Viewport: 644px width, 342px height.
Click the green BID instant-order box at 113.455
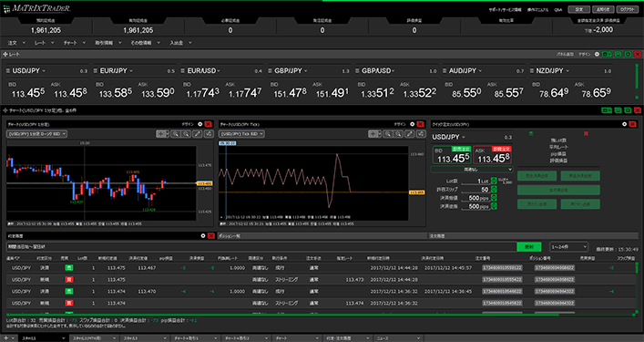pyautogui.click(x=452, y=155)
